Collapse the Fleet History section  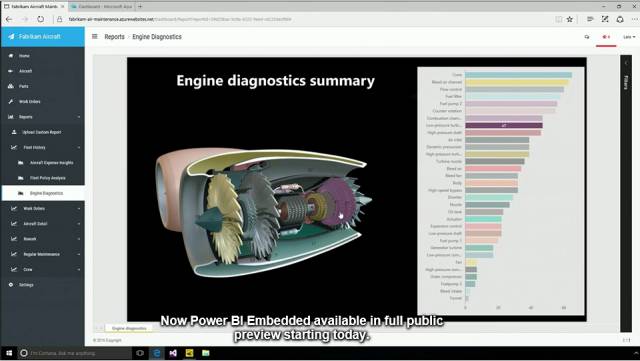coord(43,147)
